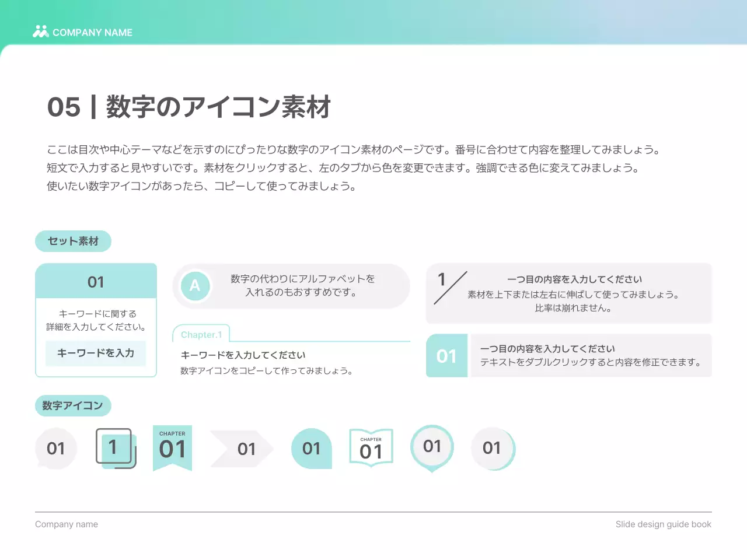Click the キーワードを入力 box
Screen dimensions: 747x560
pyautogui.click(x=96, y=353)
